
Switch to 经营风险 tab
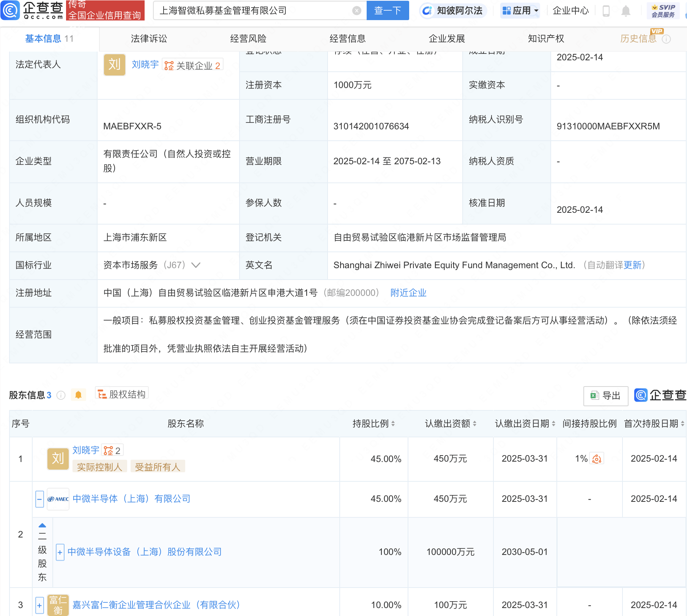[x=248, y=39]
